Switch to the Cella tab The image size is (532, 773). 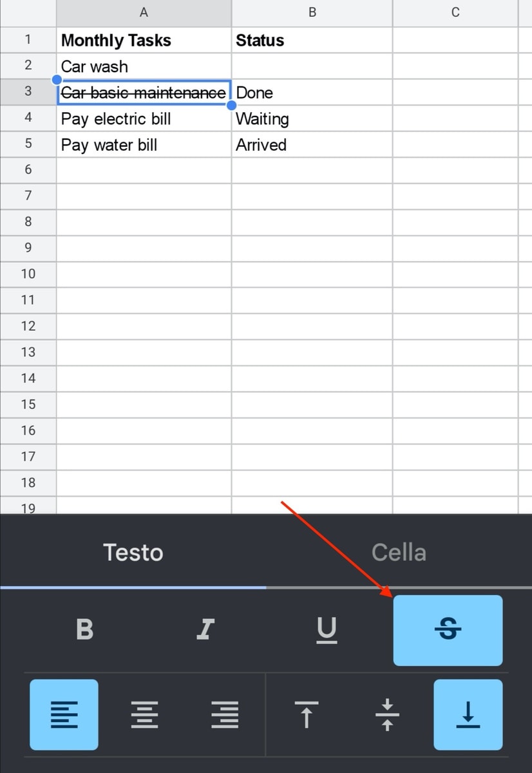pyautogui.click(x=399, y=552)
